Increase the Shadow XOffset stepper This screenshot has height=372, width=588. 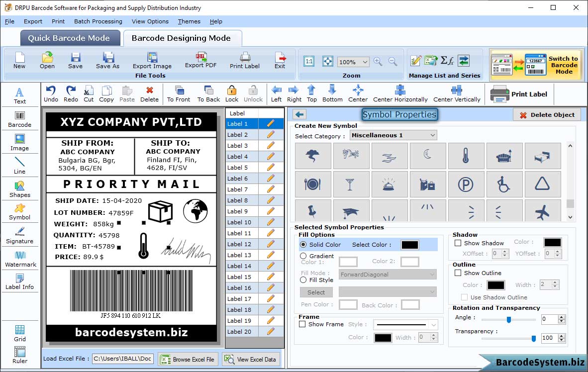point(505,252)
